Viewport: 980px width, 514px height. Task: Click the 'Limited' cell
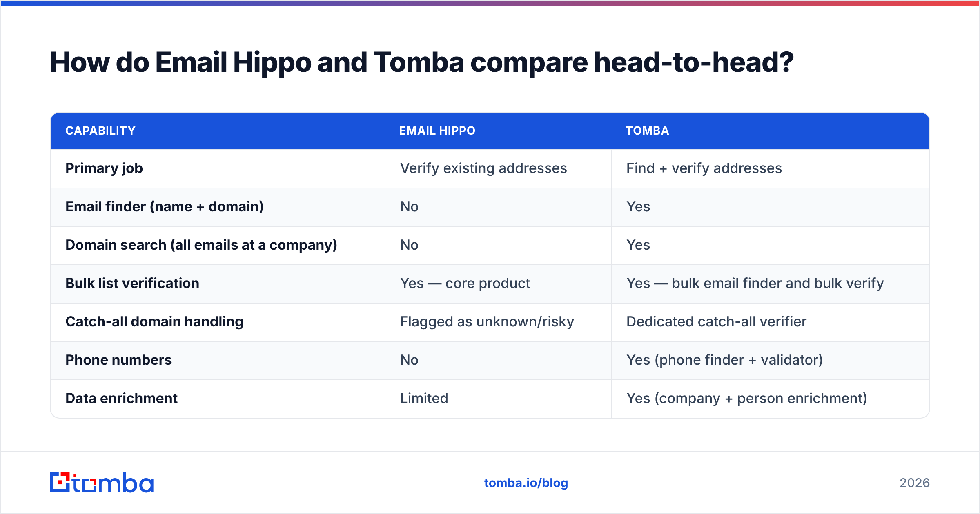click(424, 399)
